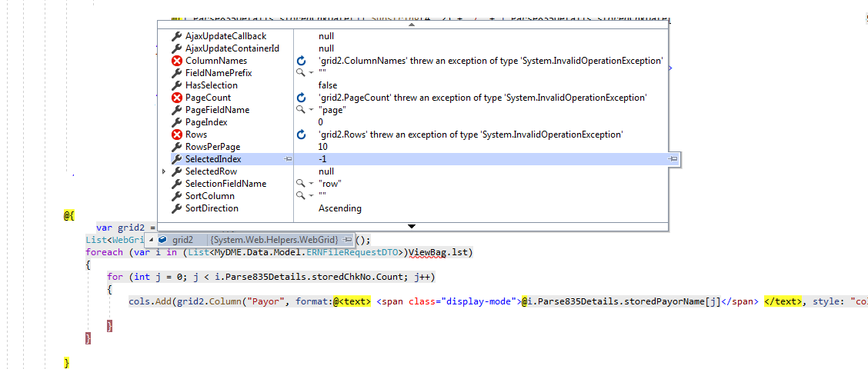Click the SortDirection value Ascending

(x=340, y=208)
